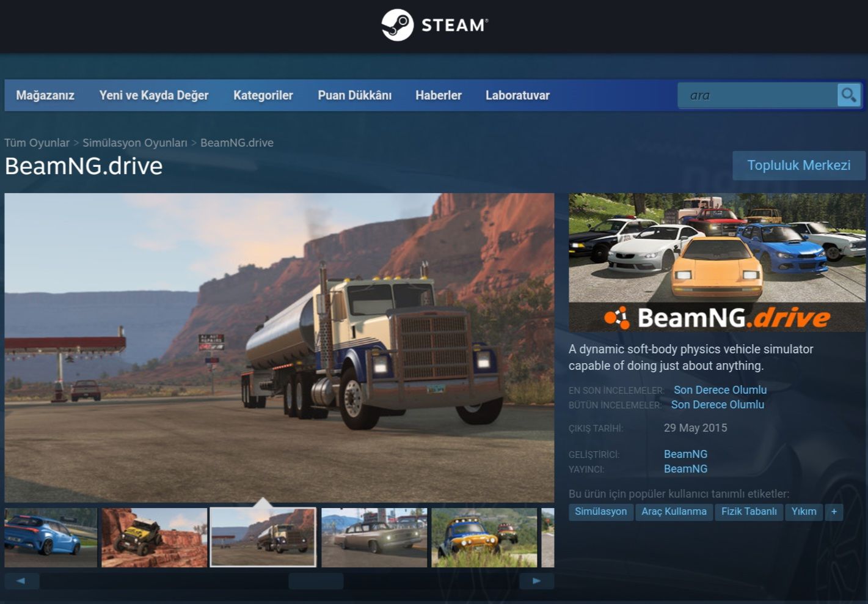868x604 pixels.
Task: Focus the 'ara' search field
Action: tap(757, 95)
